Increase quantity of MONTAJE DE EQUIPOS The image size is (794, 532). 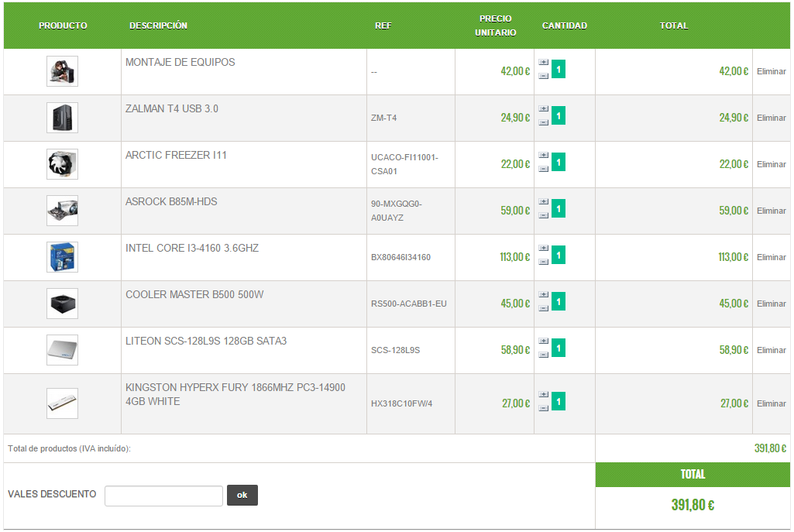pos(543,62)
